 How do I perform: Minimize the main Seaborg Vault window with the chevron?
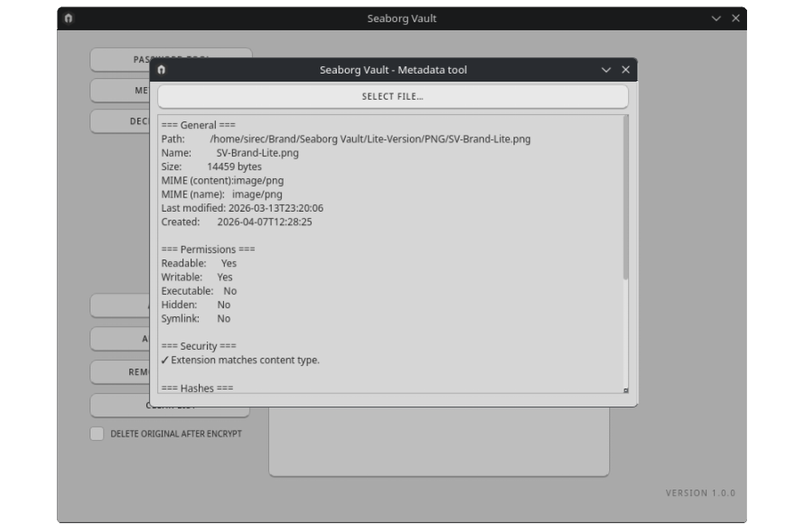716,18
